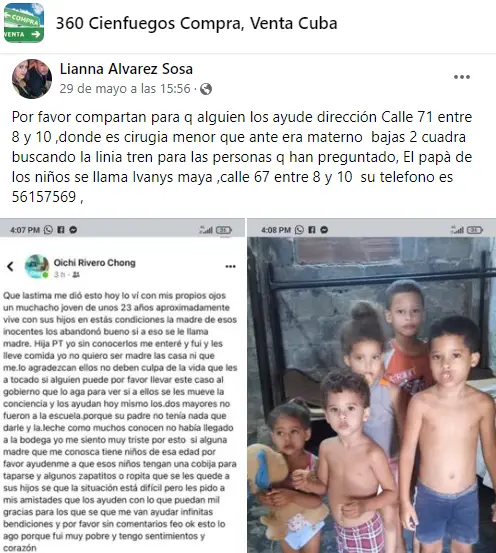Open the left screenshot image of the post
This screenshot has width=496, height=553.
pyautogui.click(x=122, y=385)
